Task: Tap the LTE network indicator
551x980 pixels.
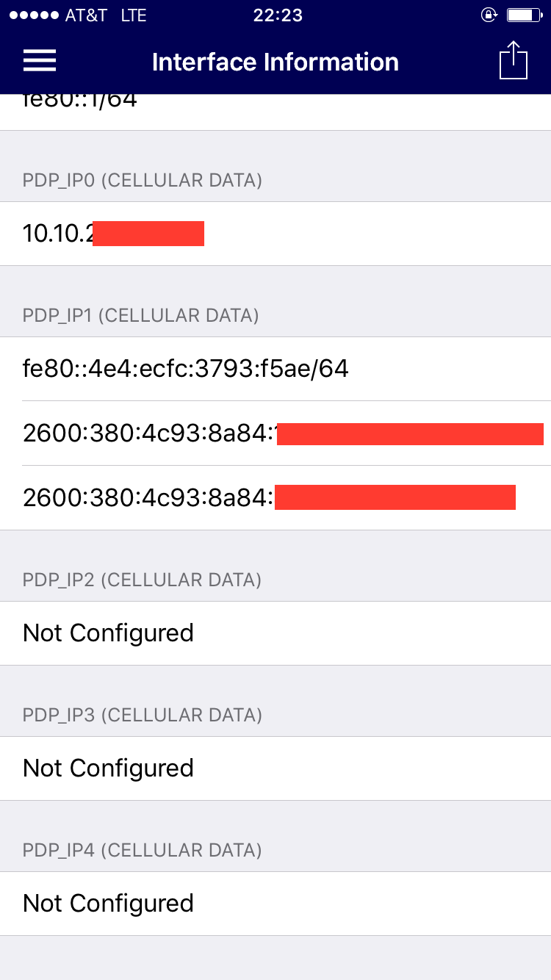Action: pos(134,15)
